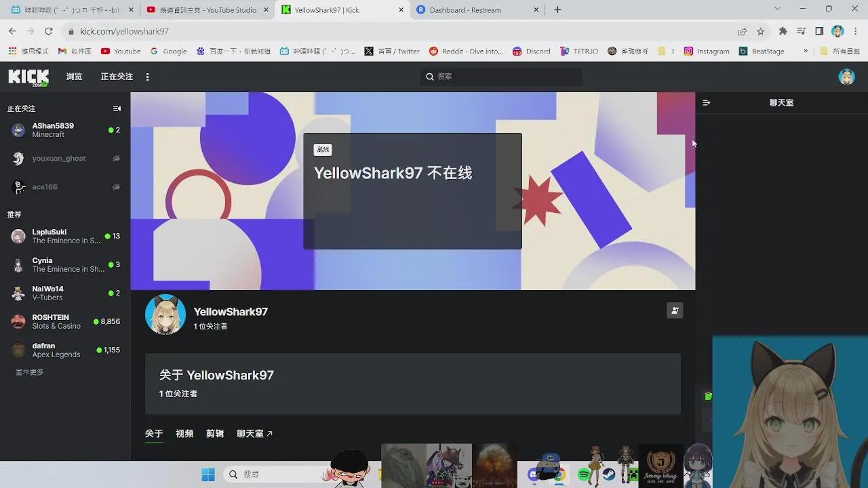Click the follow user icon button

[x=674, y=310]
